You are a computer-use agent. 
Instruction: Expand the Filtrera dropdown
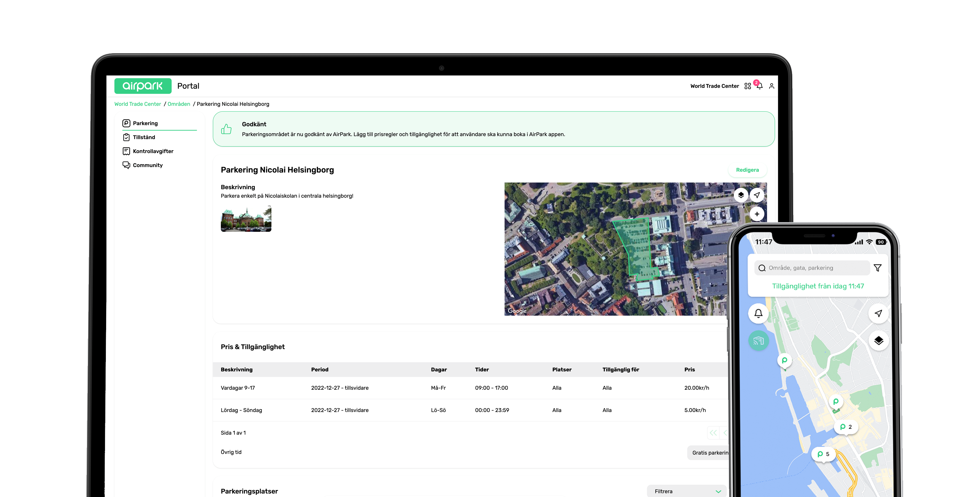pyautogui.click(x=687, y=491)
